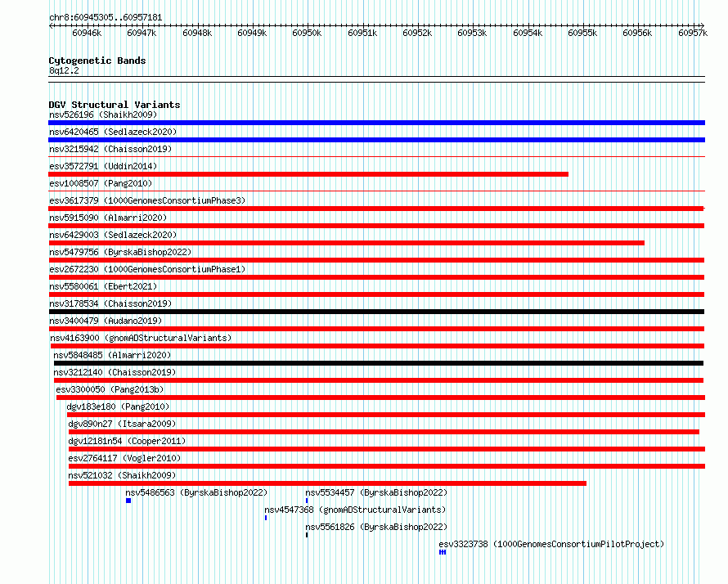Select blue marker under nsv4547368
The height and width of the screenshot is (584, 728).
266,518
